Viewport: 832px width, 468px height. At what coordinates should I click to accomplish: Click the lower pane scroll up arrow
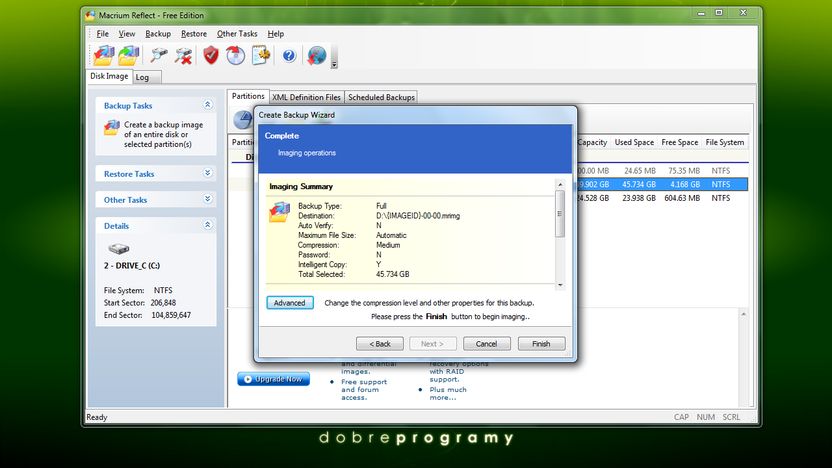pos(743,314)
